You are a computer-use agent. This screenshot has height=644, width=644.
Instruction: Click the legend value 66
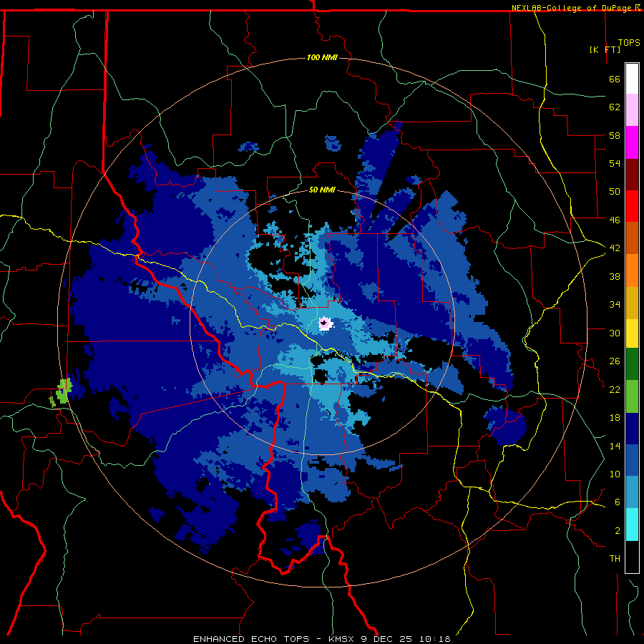pyautogui.click(x=615, y=79)
